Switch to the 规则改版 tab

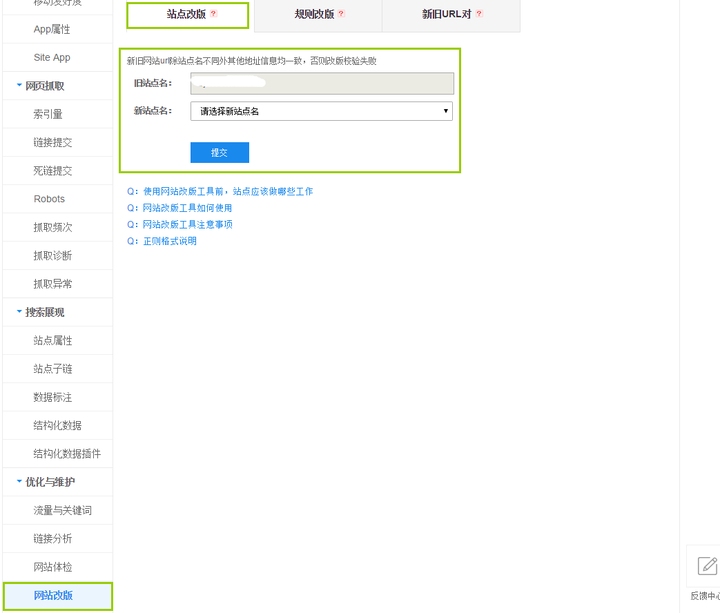(315, 14)
